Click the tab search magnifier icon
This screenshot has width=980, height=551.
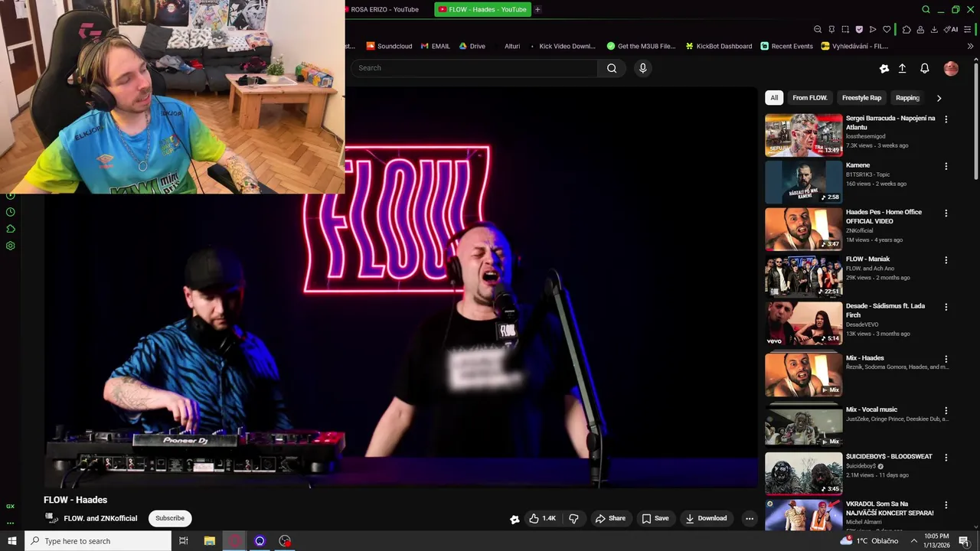tap(926, 9)
